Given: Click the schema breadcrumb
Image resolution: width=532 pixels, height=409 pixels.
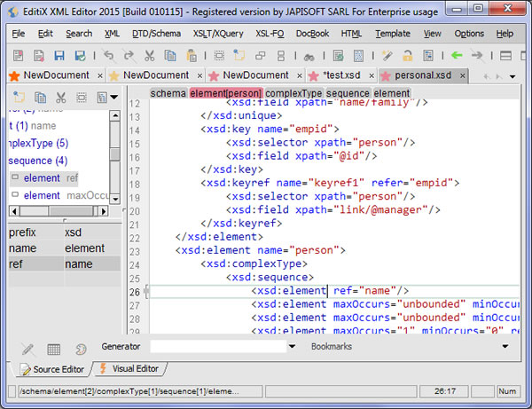Looking at the screenshot, I should click(x=168, y=93).
